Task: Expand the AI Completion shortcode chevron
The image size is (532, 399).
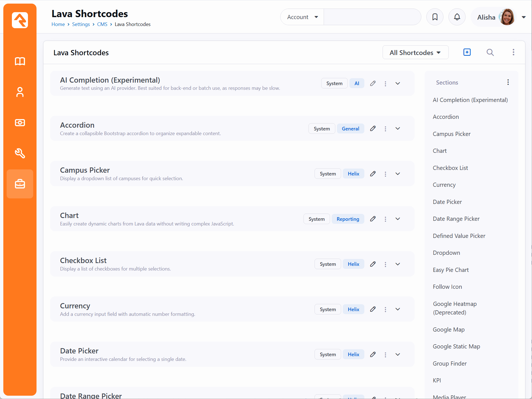Action: tap(398, 83)
